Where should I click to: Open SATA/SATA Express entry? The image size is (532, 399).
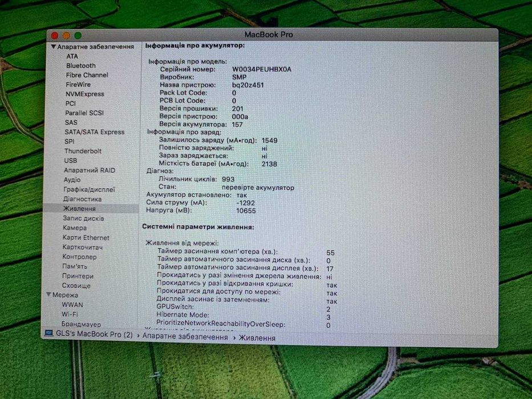point(95,132)
